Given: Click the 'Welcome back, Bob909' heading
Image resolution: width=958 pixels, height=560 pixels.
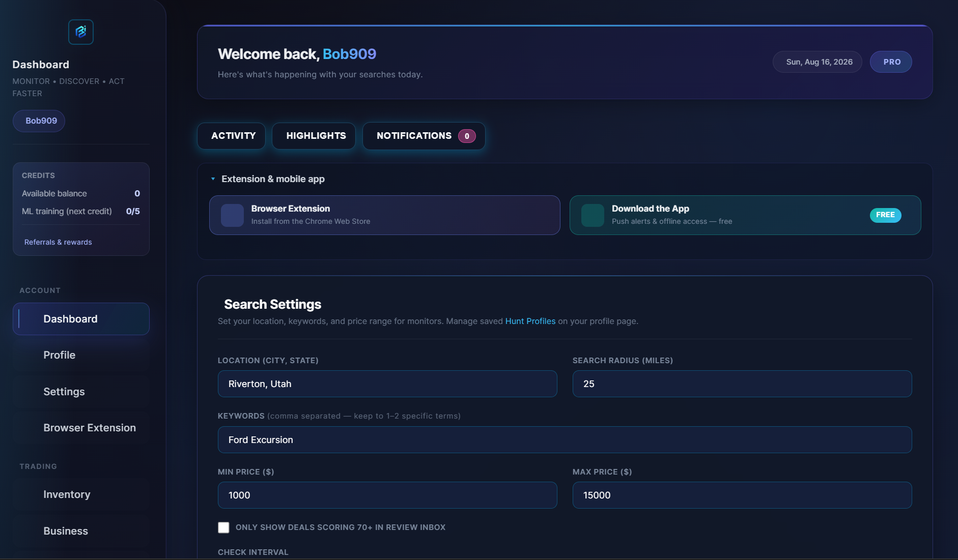Looking at the screenshot, I should pyautogui.click(x=297, y=54).
